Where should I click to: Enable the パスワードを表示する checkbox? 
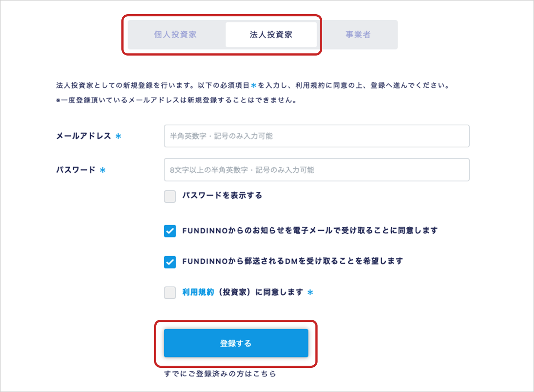pos(170,196)
